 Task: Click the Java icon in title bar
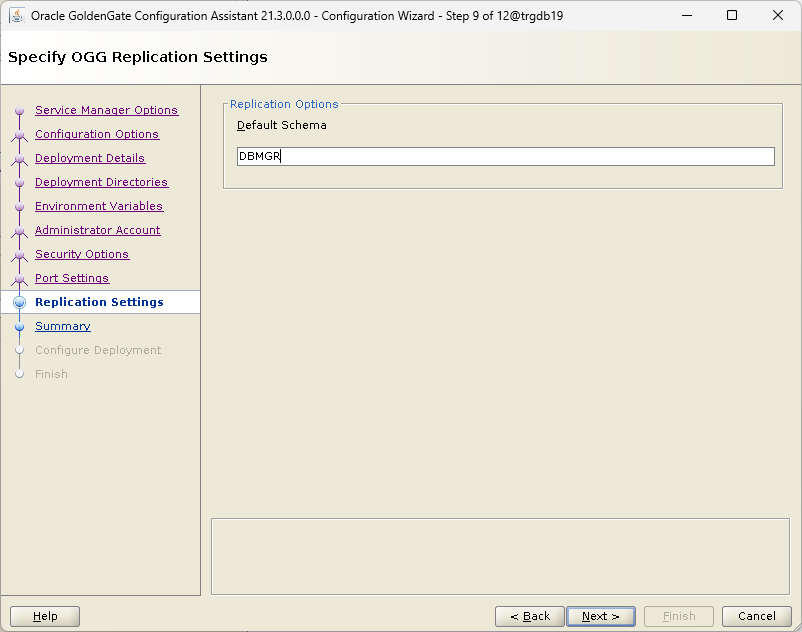(x=17, y=15)
